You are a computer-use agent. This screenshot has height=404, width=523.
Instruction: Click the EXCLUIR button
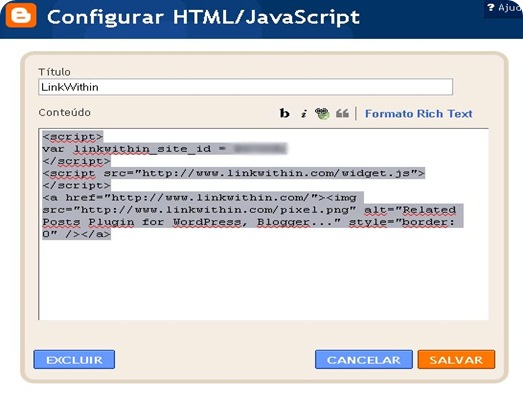pyautogui.click(x=74, y=360)
